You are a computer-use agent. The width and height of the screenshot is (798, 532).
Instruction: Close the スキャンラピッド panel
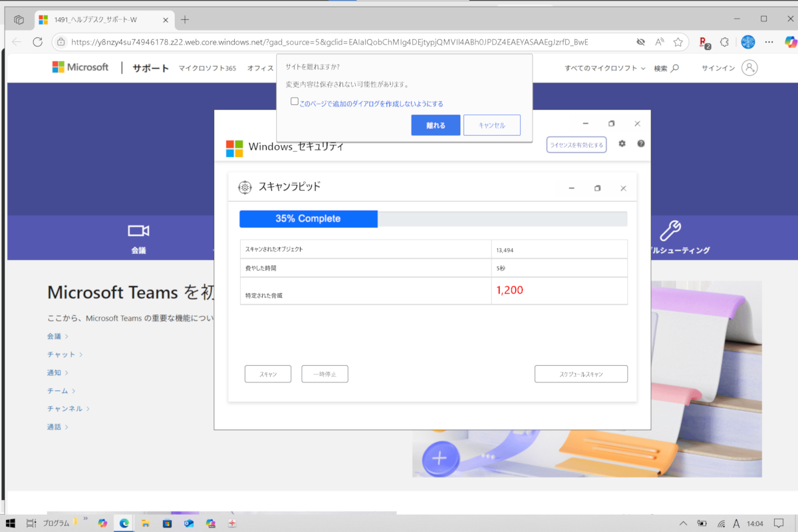623,188
